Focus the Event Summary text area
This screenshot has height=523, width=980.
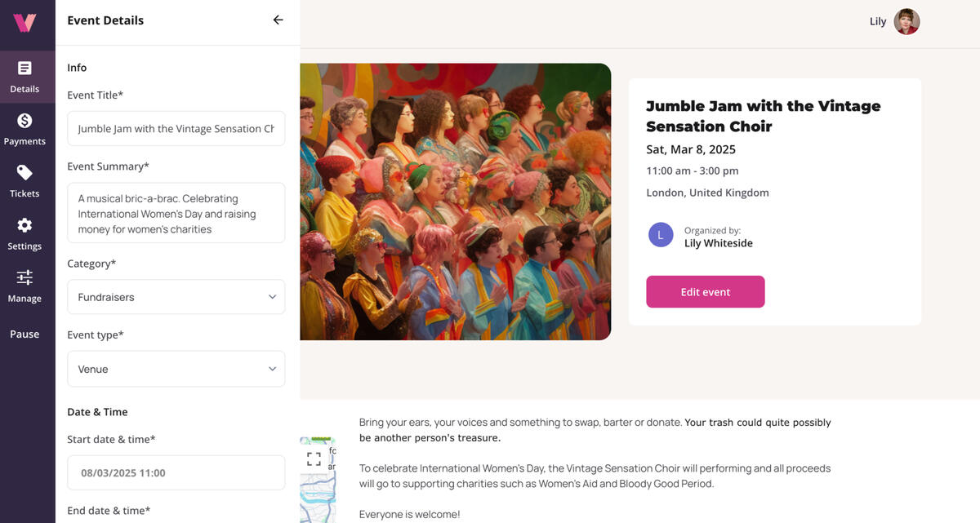176,213
